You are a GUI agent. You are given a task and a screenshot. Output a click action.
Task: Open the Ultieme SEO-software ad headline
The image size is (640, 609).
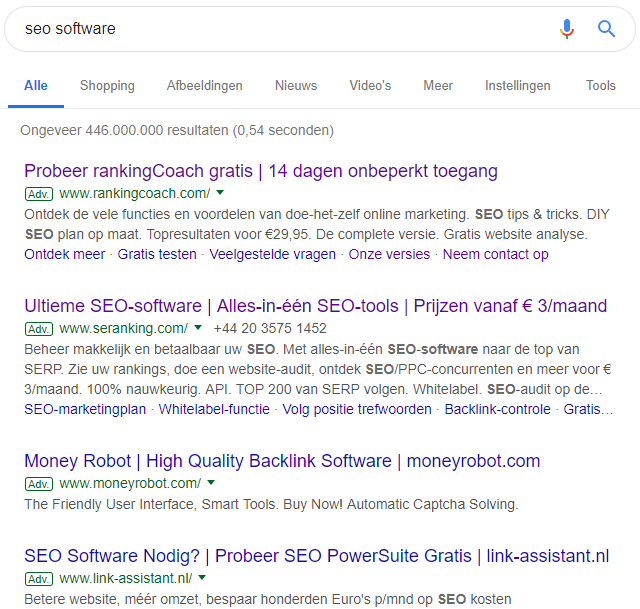pos(316,306)
